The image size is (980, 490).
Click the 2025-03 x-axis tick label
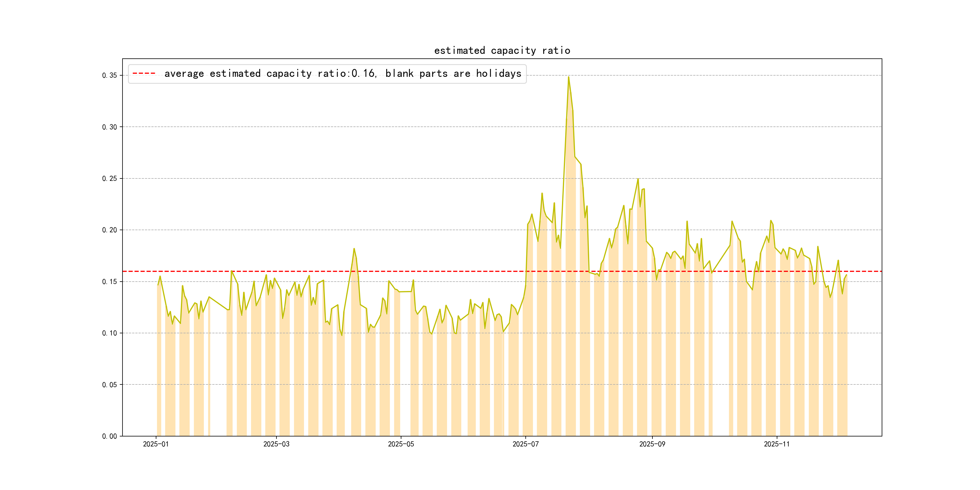tap(276, 444)
